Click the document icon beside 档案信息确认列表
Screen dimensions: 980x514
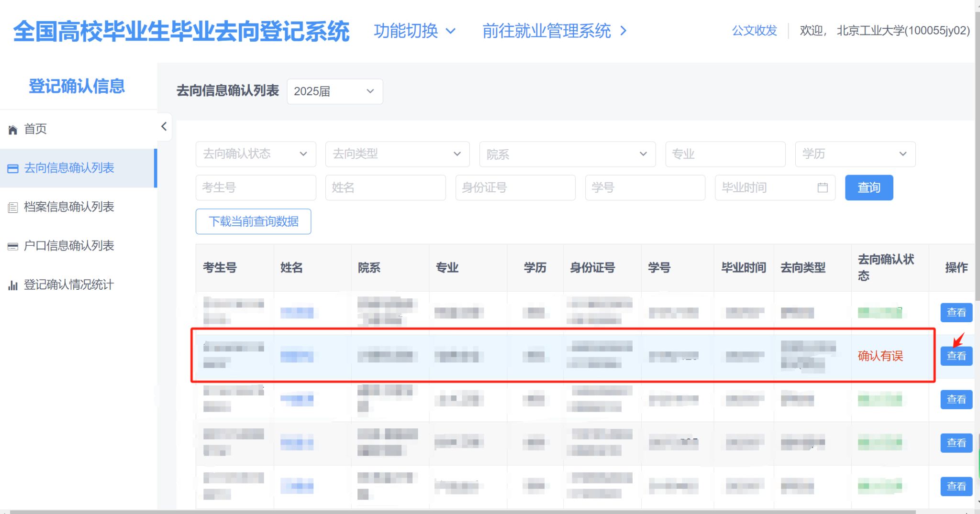pos(13,208)
